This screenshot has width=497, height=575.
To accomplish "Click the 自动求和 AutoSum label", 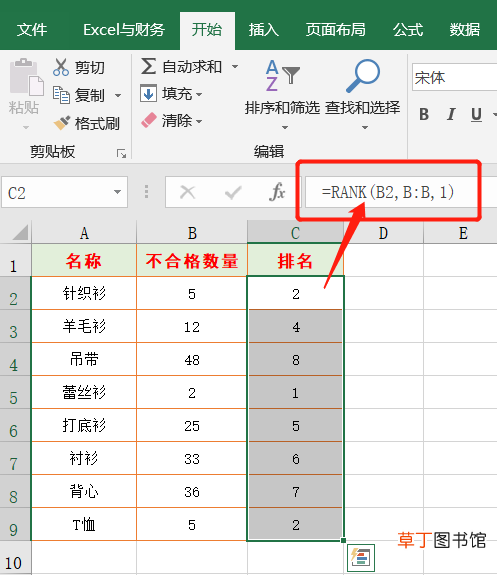I will 192,67.
